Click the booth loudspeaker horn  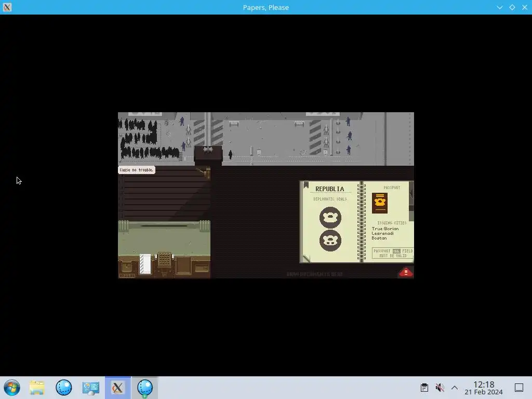click(x=208, y=149)
